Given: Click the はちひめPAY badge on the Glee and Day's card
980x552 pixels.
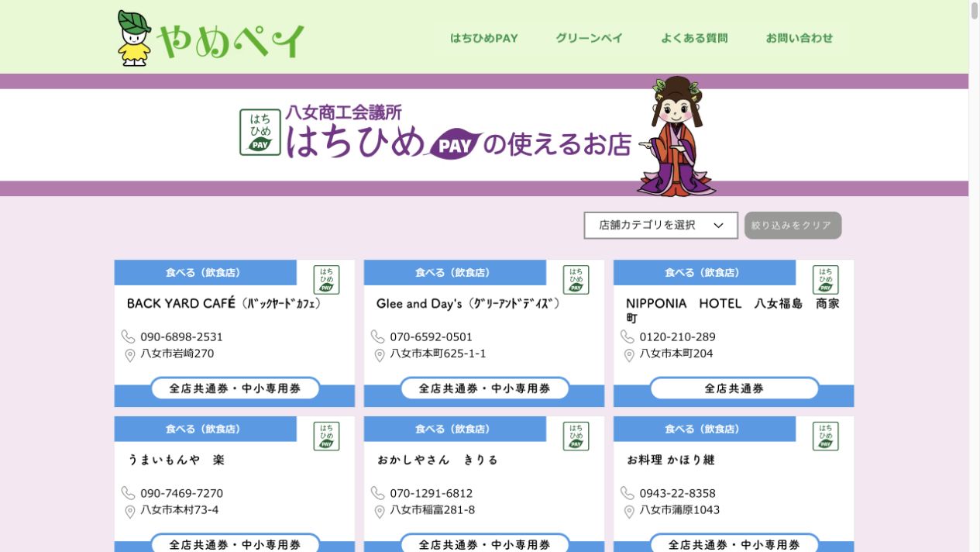Looking at the screenshot, I should [x=576, y=280].
